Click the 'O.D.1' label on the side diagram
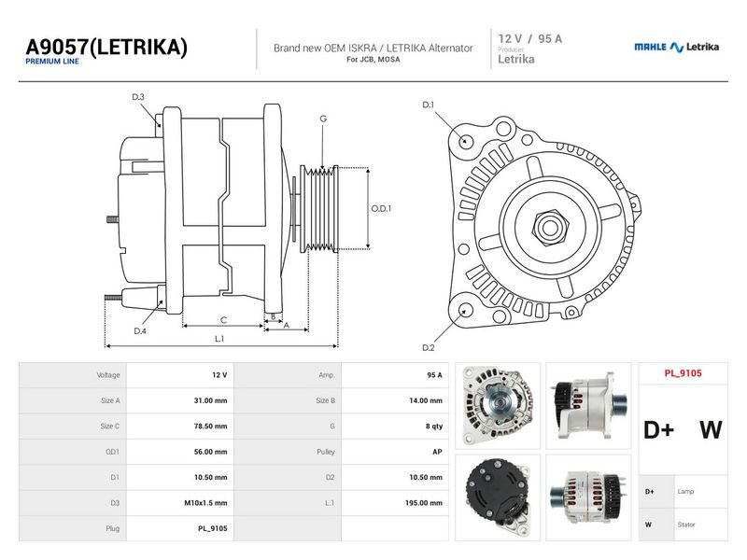 coord(381,208)
